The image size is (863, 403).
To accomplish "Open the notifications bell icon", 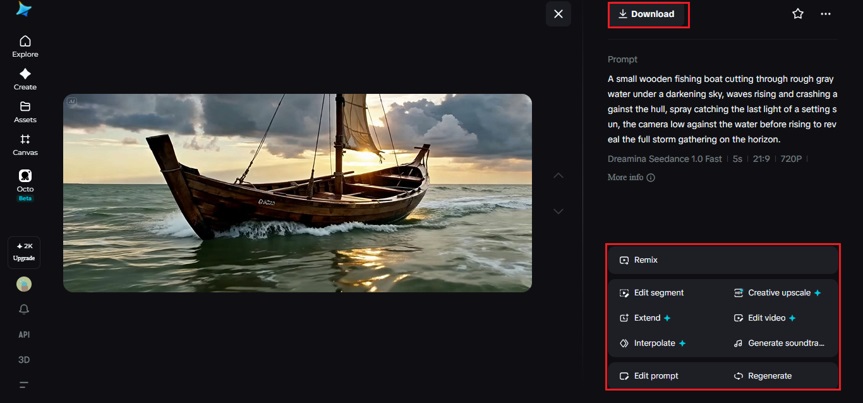I will coord(24,309).
